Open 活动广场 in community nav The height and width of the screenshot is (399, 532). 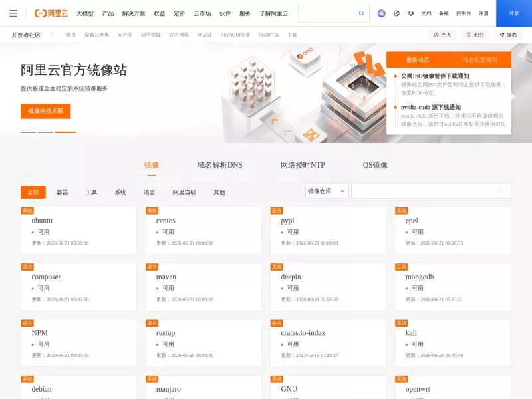(269, 35)
